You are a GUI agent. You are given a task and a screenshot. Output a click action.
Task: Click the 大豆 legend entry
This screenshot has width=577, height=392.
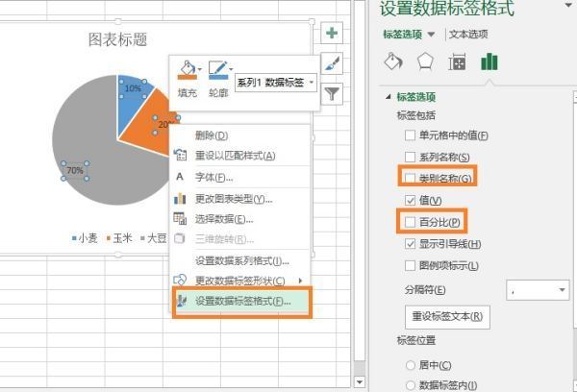click(154, 238)
